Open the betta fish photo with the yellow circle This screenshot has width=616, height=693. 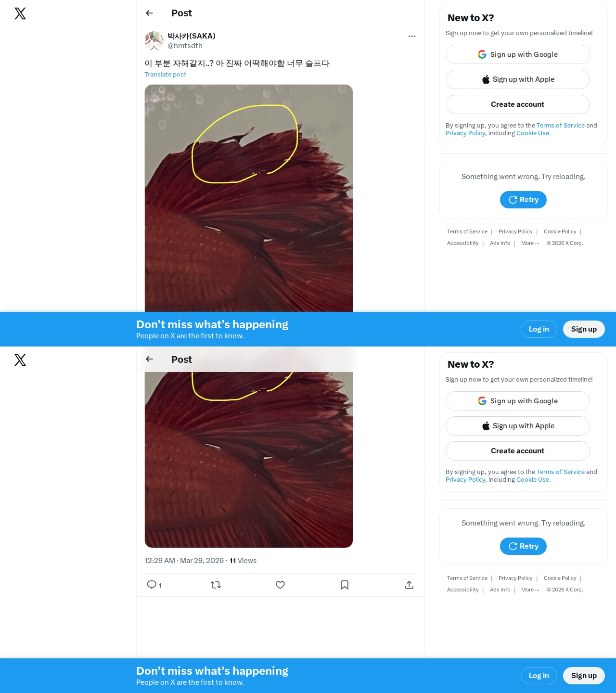(249, 198)
